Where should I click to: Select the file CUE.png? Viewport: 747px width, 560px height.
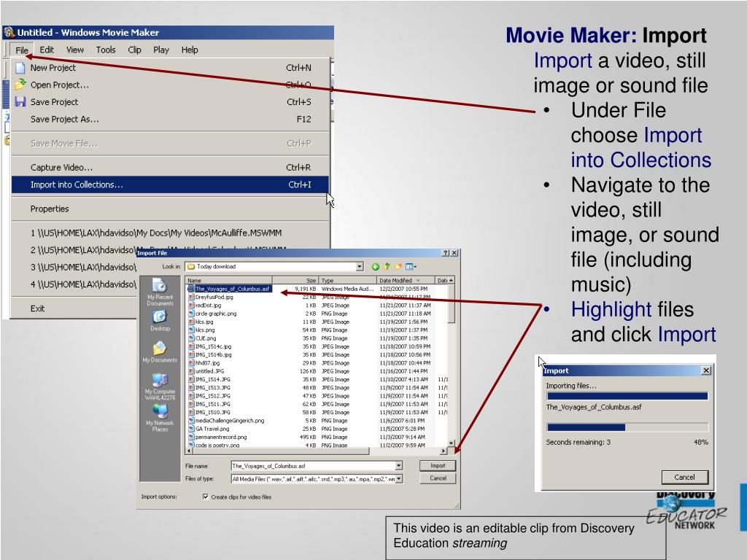tap(205, 338)
